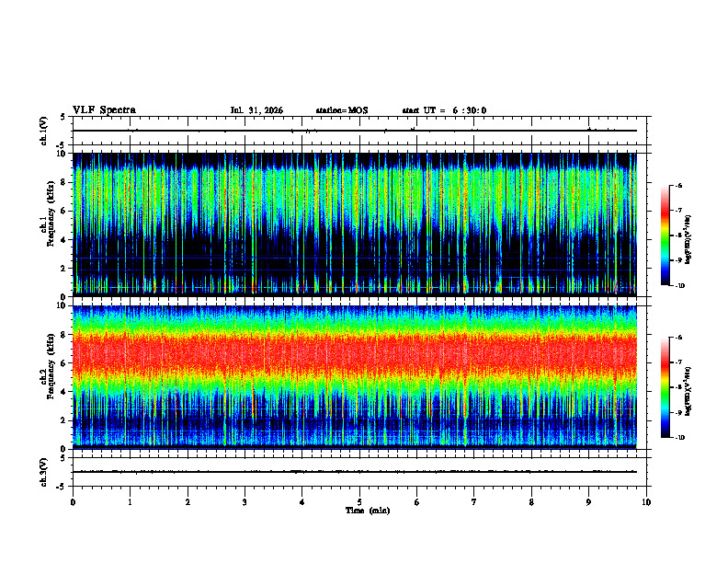Click the "start UT = 6:30:0" label
The image size is (728, 563).
pos(444,110)
